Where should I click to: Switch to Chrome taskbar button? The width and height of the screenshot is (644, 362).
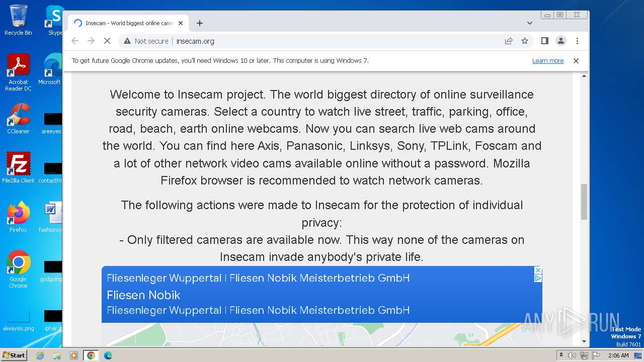tap(91, 355)
